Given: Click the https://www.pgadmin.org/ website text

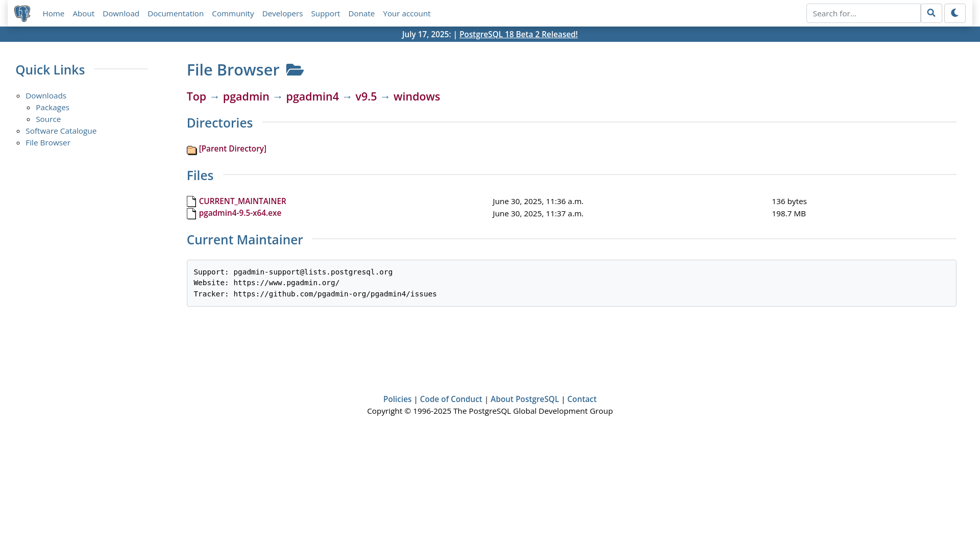Looking at the screenshot, I should tap(286, 283).
